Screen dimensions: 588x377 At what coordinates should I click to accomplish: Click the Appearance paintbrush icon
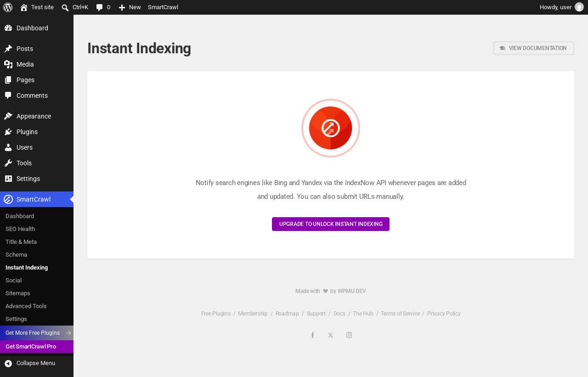click(x=8, y=116)
